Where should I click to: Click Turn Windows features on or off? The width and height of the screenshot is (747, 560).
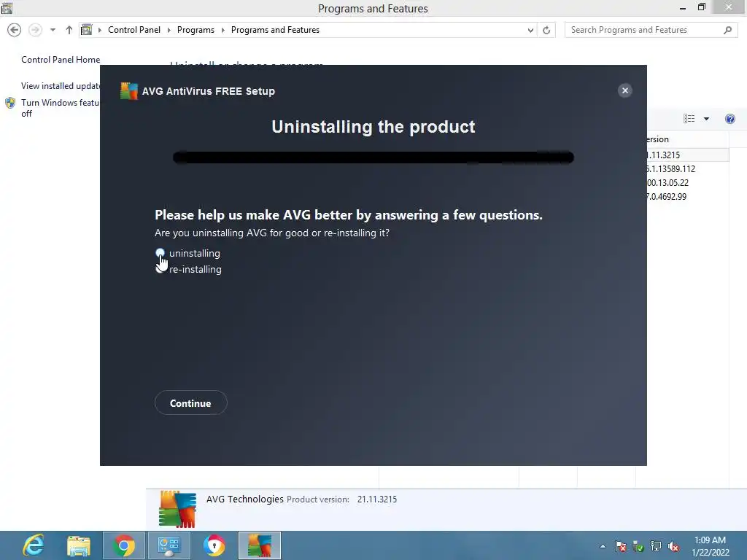click(61, 108)
